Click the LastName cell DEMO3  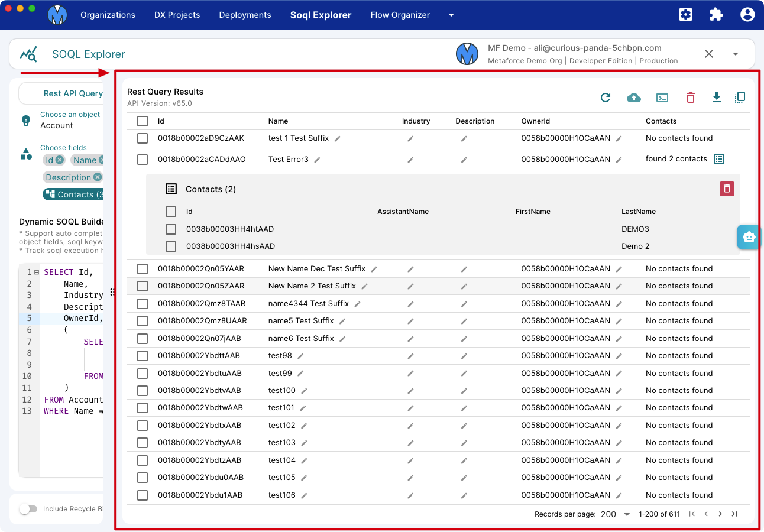635,229
